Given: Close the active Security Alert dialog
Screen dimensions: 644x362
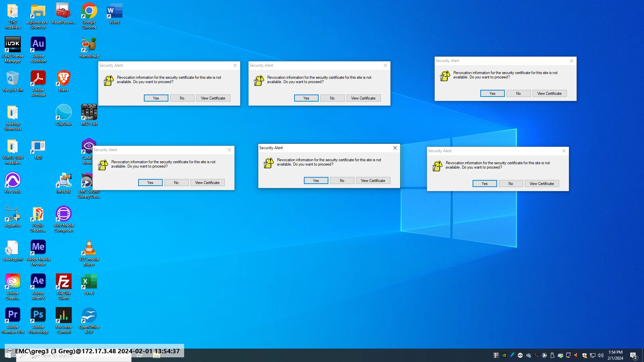Looking at the screenshot, I should (x=395, y=148).
